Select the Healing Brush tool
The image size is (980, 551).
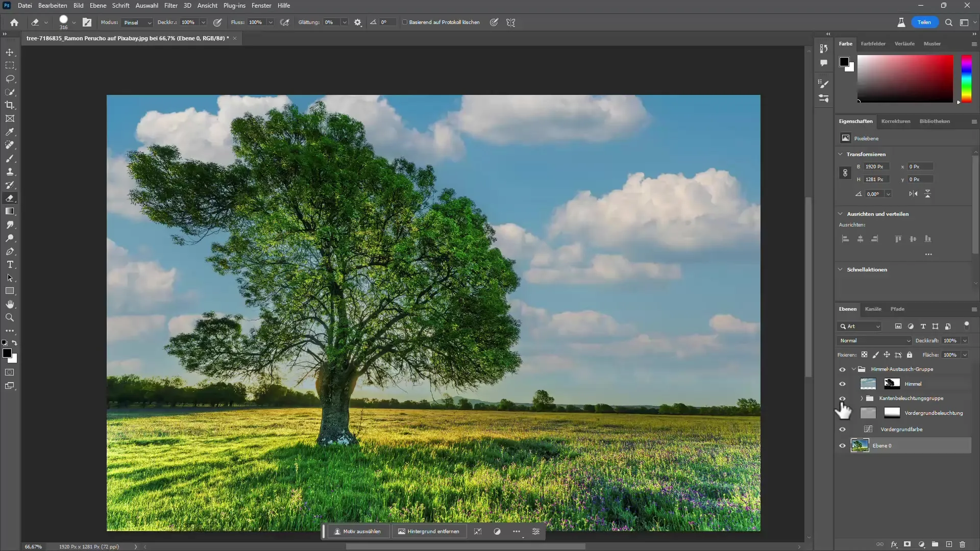pyautogui.click(x=10, y=145)
